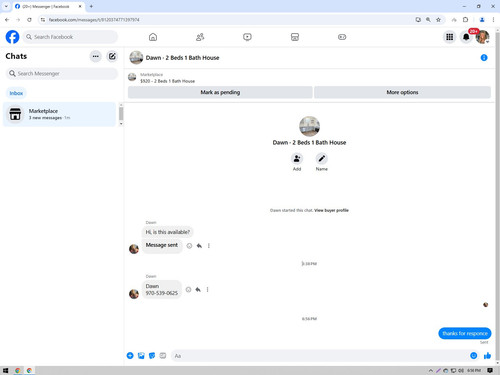Focus the Search Facebook field
Screen dimensions: 500x375
(x=70, y=37)
